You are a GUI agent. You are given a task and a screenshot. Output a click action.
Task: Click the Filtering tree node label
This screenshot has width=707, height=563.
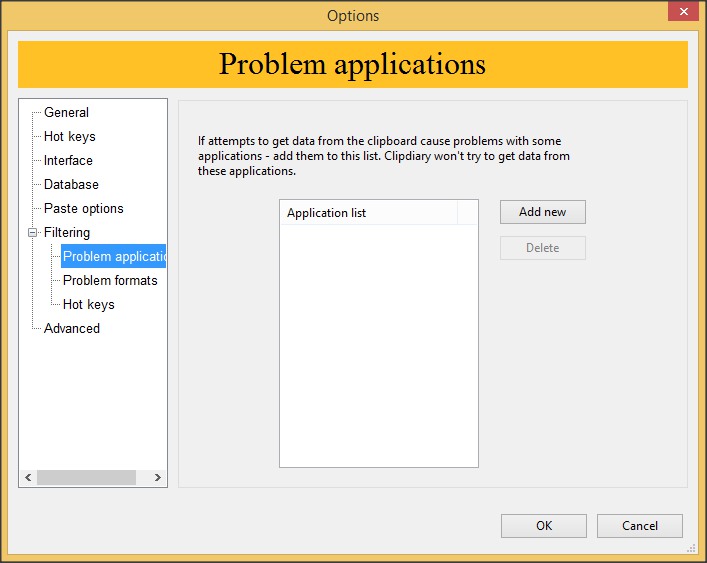coord(66,233)
